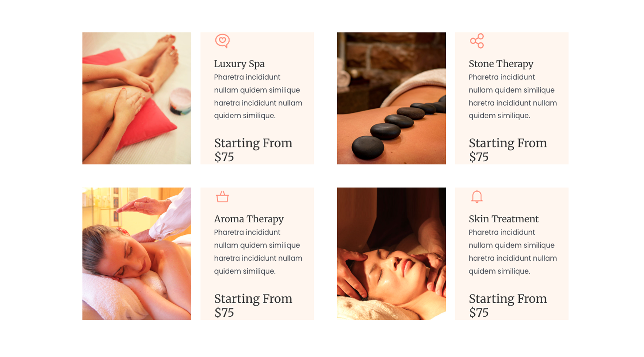Click the Aroma Therapy price text
644x357 pixels.
[253, 305]
